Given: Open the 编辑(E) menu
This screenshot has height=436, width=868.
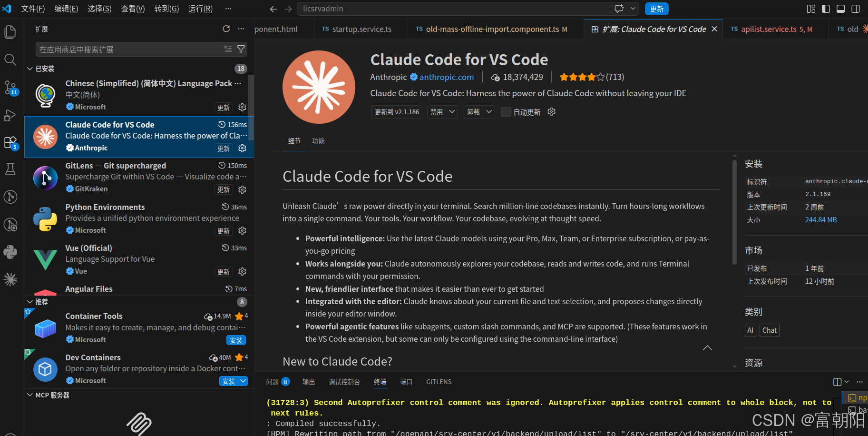Looking at the screenshot, I should [66, 9].
